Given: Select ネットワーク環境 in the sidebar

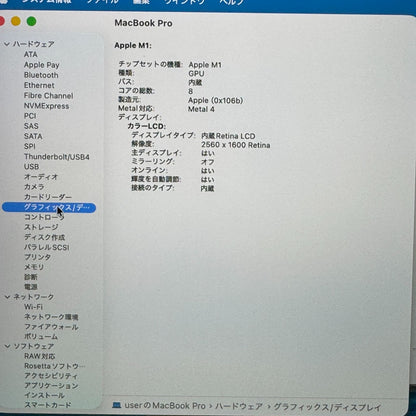Looking at the screenshot, I should pyautogui.click(x=51, y=317).
